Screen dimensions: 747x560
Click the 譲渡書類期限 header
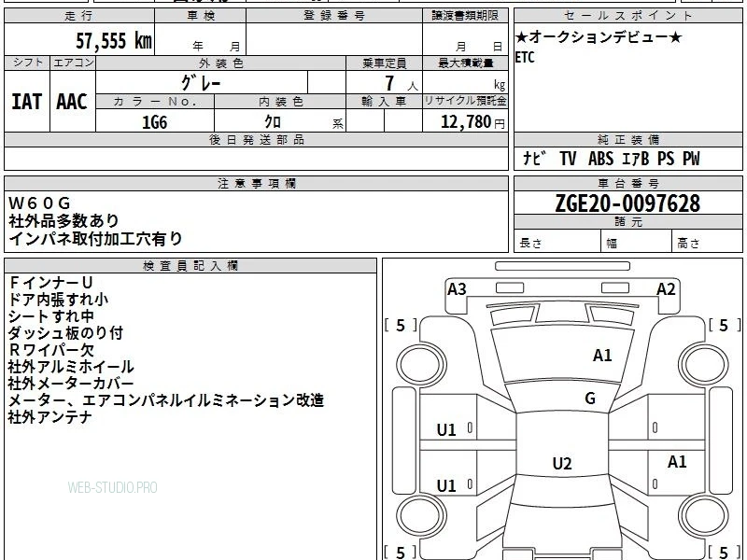click(465, 16)
